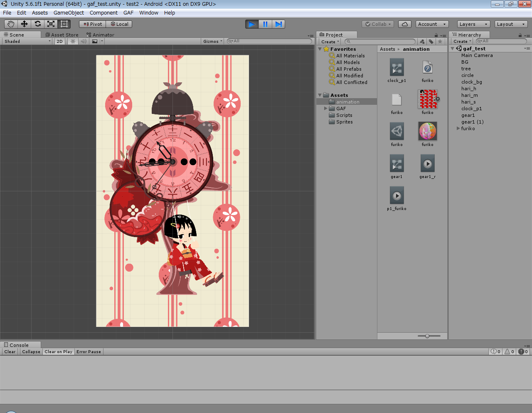Screen dimensions: 532x413
Task: Expand the GAF folder
Action: 326,109
